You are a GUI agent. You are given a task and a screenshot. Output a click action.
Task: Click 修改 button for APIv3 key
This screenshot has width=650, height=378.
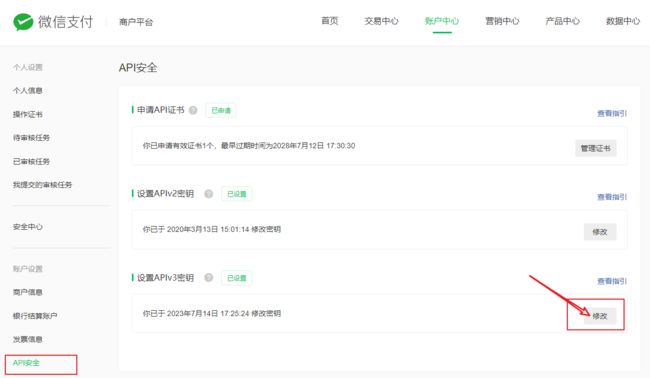pos(600,316)
